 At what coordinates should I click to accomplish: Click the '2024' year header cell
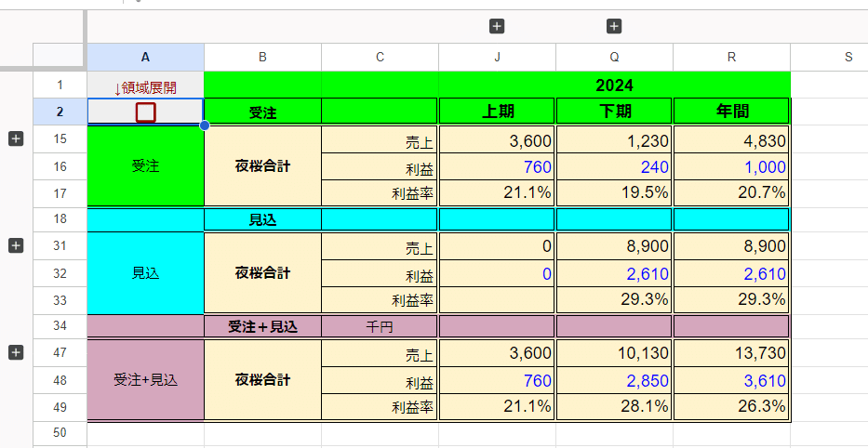614,85
